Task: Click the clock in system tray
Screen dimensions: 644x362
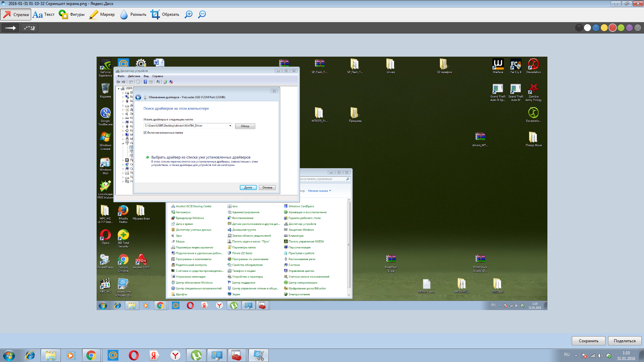Action: [x=626, y=355]
